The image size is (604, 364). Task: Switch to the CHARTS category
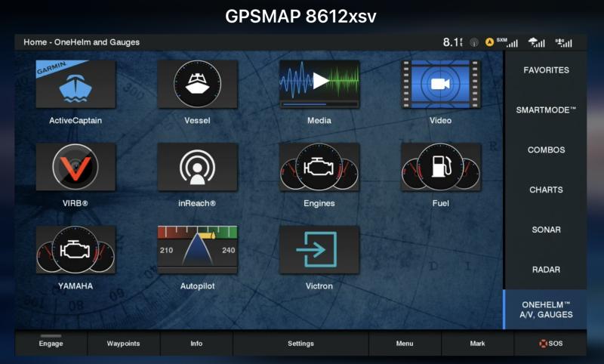coord(546,190)
